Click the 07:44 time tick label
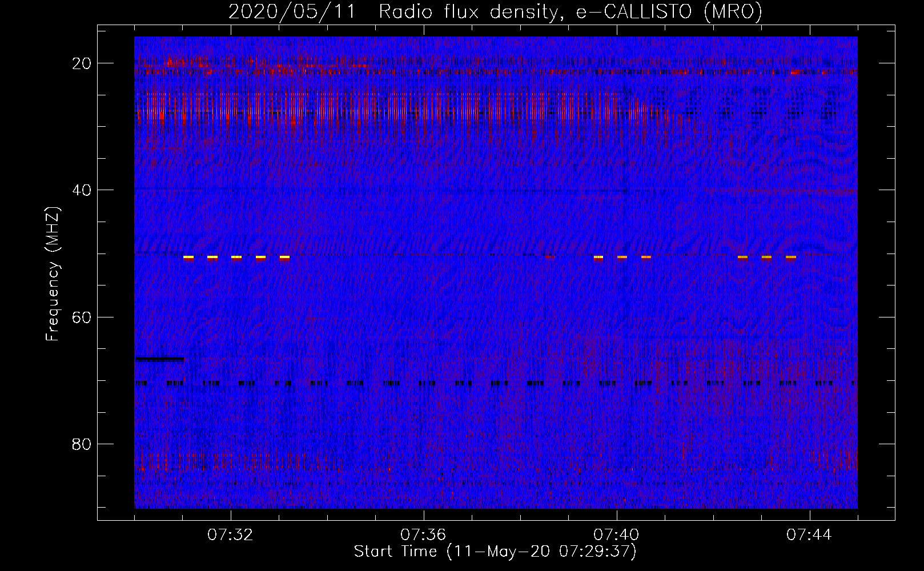This screenshot has width=924, height=571. tap(809, 535)
